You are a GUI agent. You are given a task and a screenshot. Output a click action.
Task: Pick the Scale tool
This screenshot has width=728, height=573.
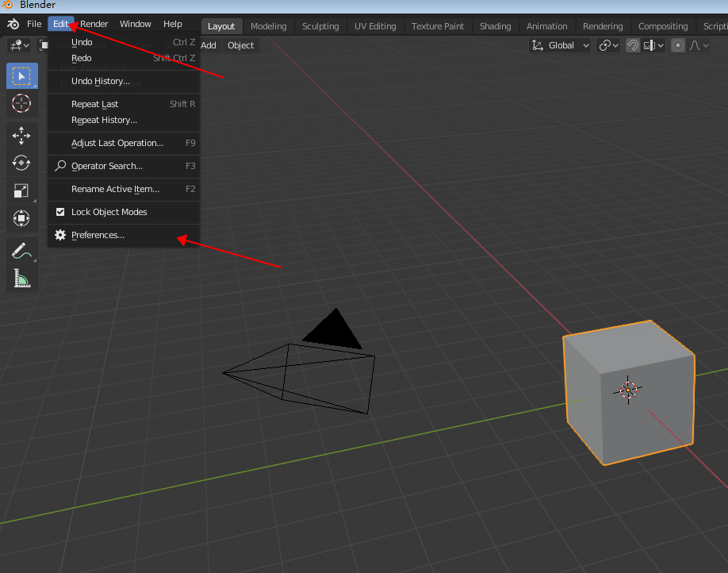pos(21,190)
